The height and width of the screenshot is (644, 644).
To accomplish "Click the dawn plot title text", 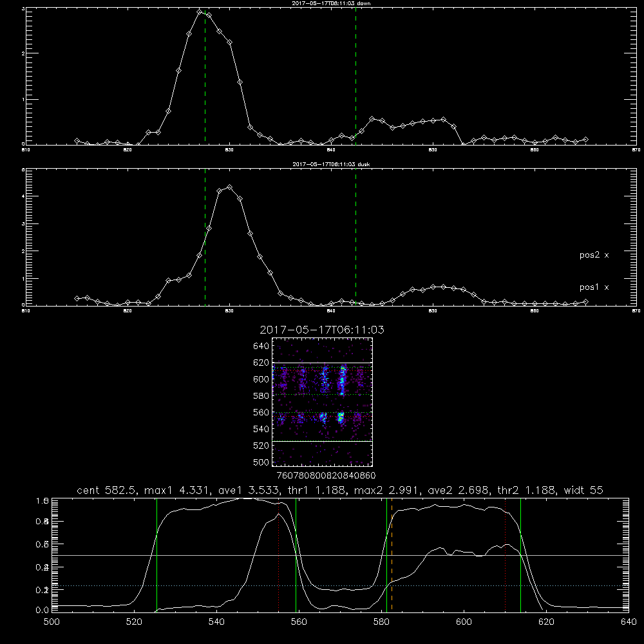I will (331, 3).
